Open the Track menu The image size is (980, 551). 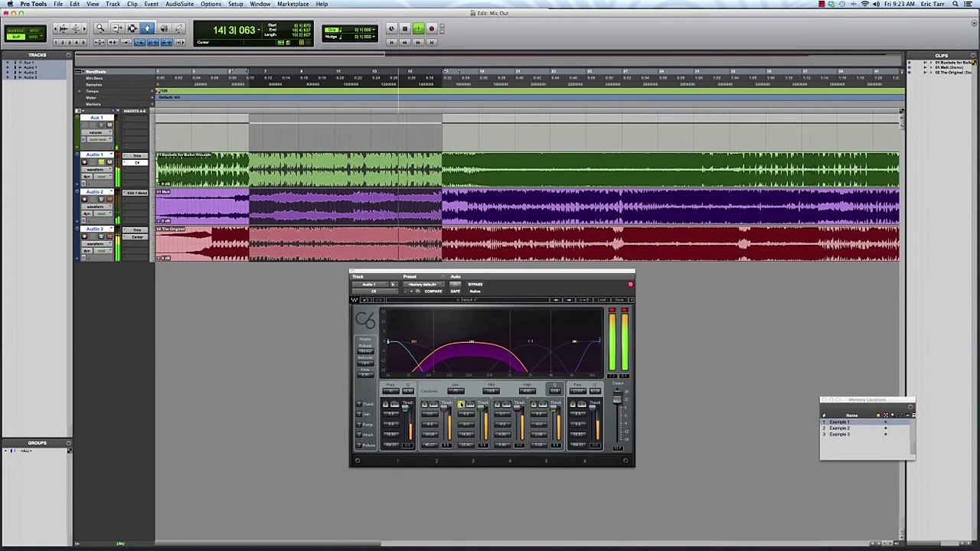point(113,4)
